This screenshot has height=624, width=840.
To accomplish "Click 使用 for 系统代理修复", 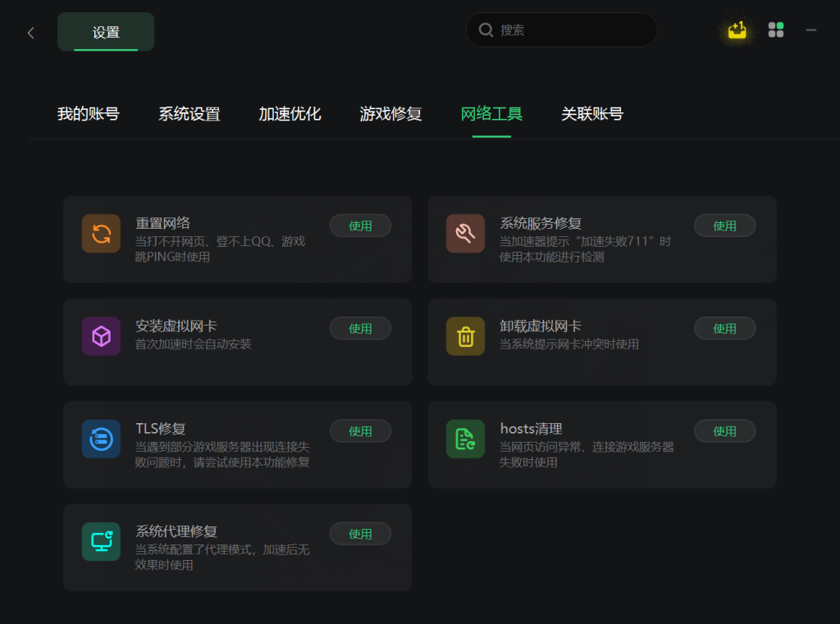I will coord(360,534).
